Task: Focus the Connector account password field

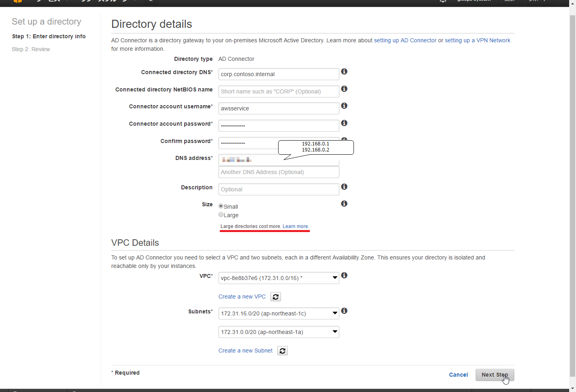Action: click(x=279, y=126)
